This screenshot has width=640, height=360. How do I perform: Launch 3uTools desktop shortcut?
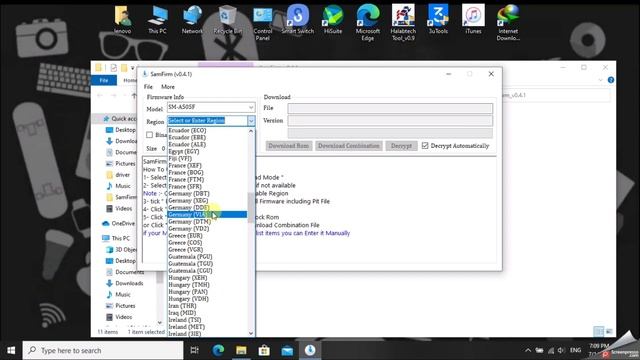click(x=438, y=20)
